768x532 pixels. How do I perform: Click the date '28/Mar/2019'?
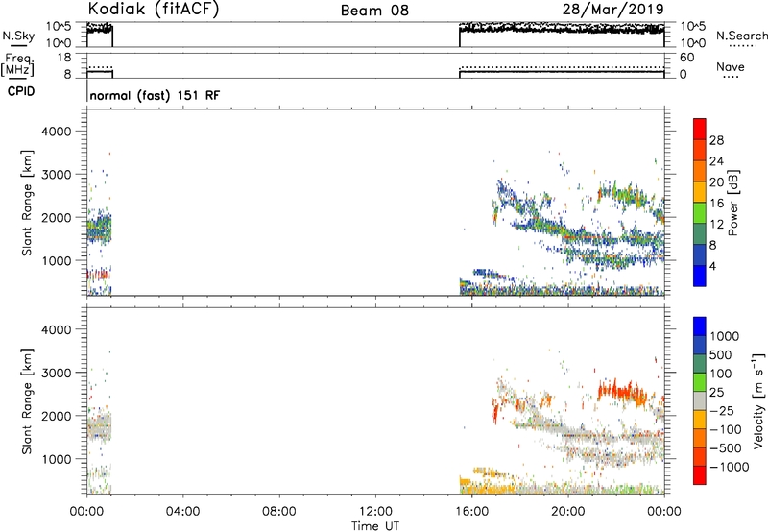point(613,9)
